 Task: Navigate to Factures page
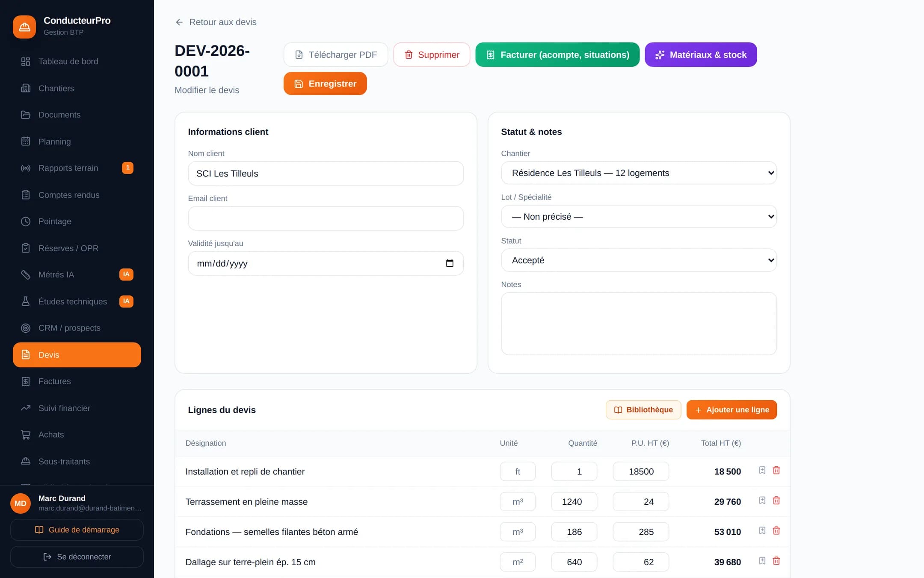[77, 381]
